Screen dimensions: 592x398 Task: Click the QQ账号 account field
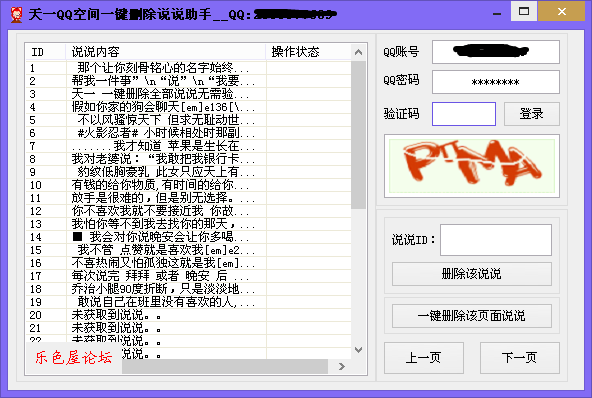[x=496, y=52]
